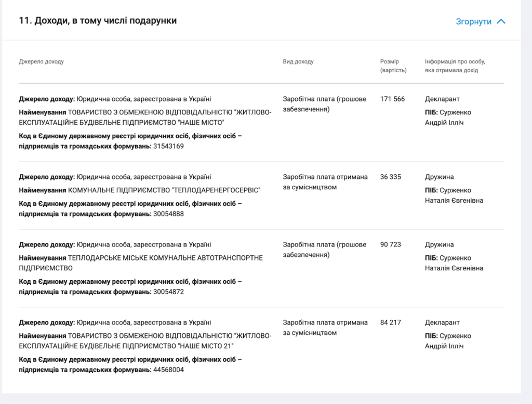Click the first Декларант label in the table
Viewport: 532px width, 404px height.
click(442, 99)
